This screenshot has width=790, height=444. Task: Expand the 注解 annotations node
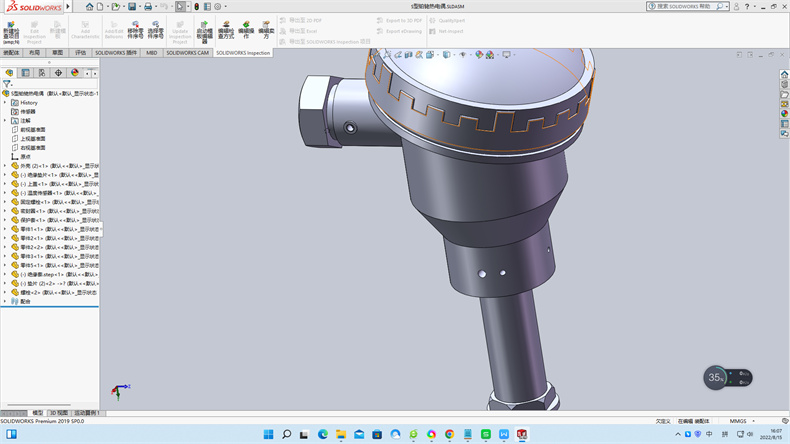[x=5, y=120]
